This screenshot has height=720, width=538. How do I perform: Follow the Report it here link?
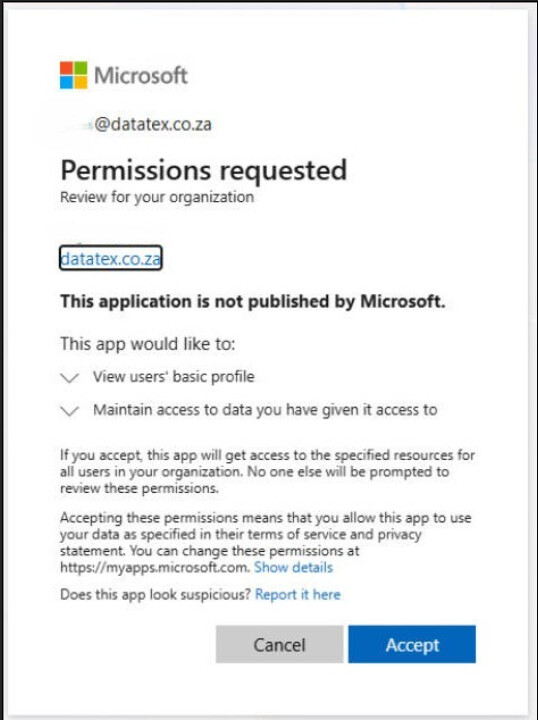tap(297, 594)
